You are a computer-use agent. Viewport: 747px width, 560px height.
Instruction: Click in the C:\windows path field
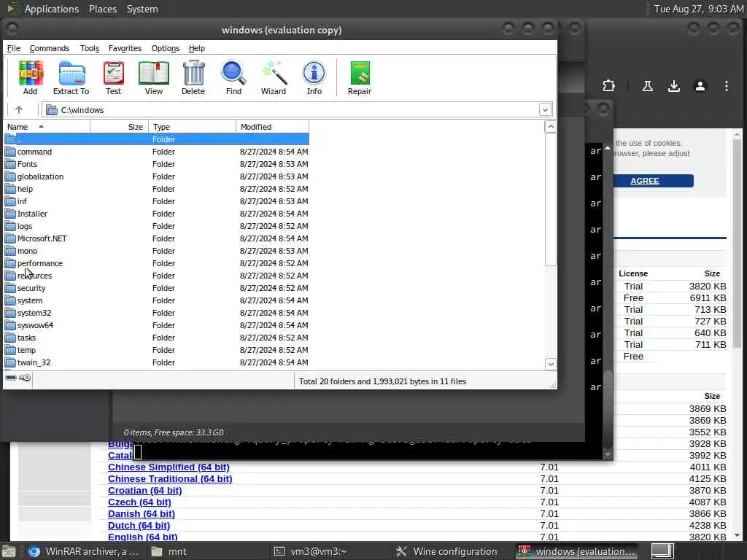pyautogui.click(x=298, y=110)
